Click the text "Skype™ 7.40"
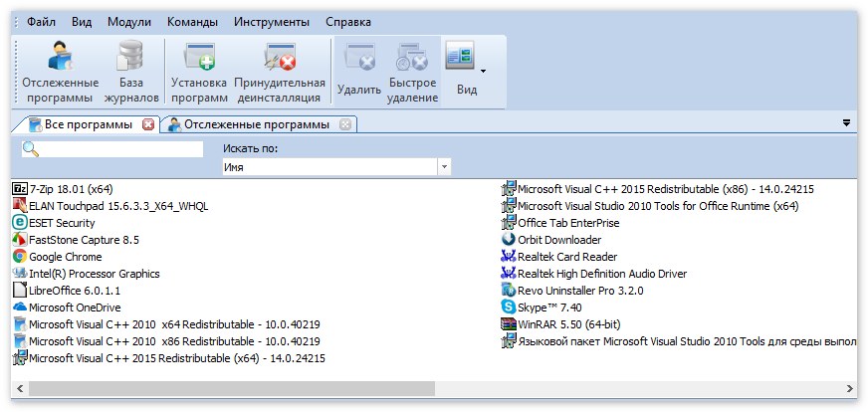 (x=549, y=308)
